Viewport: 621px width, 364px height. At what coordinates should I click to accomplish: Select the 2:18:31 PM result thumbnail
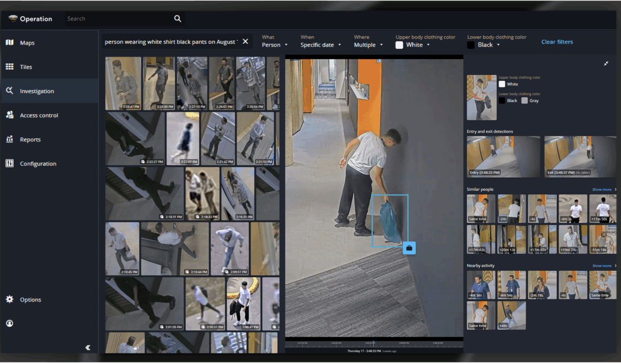(x=145, y=193)
